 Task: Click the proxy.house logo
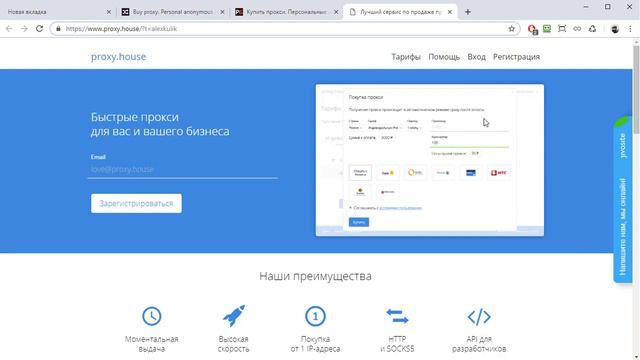pos(118,57)
